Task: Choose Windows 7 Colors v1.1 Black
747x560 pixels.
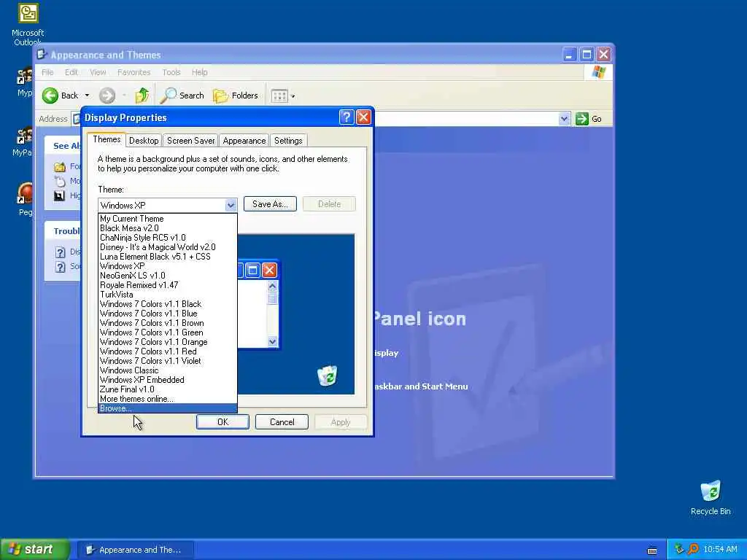Action: [x=167, y=304]
